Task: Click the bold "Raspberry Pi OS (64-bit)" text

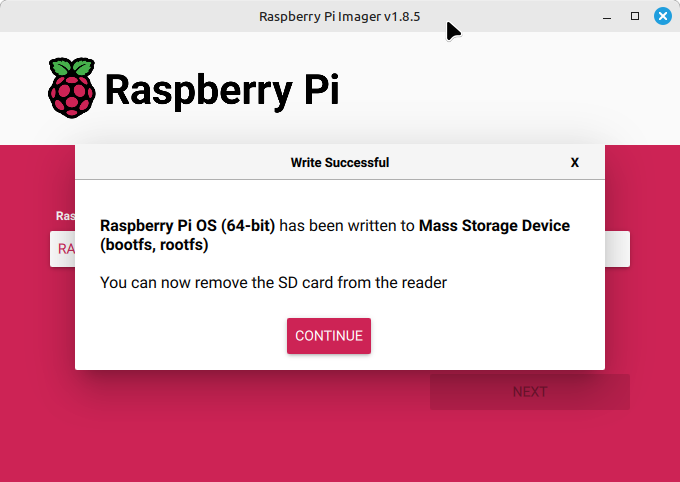Action: 187,226
